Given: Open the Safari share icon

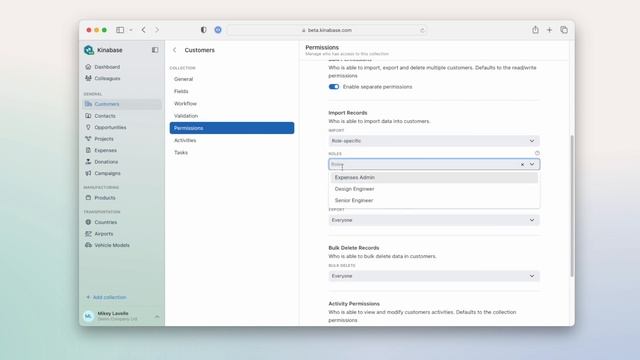Looking at the screenshot, I should click(535, 29).
